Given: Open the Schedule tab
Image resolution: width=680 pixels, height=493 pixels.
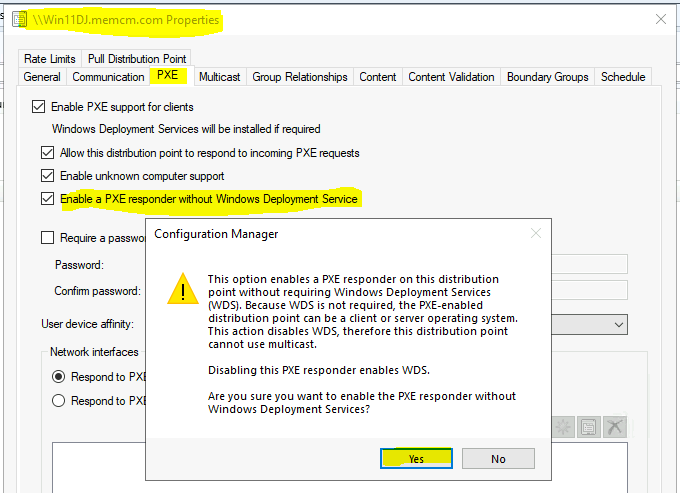Looking at the screenshot, I should point(623,77).
